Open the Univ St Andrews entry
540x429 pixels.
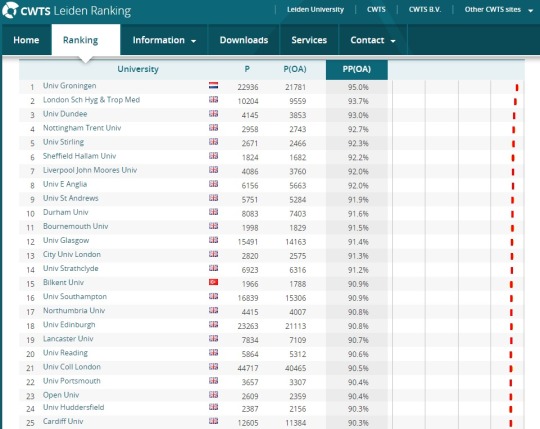71,198
